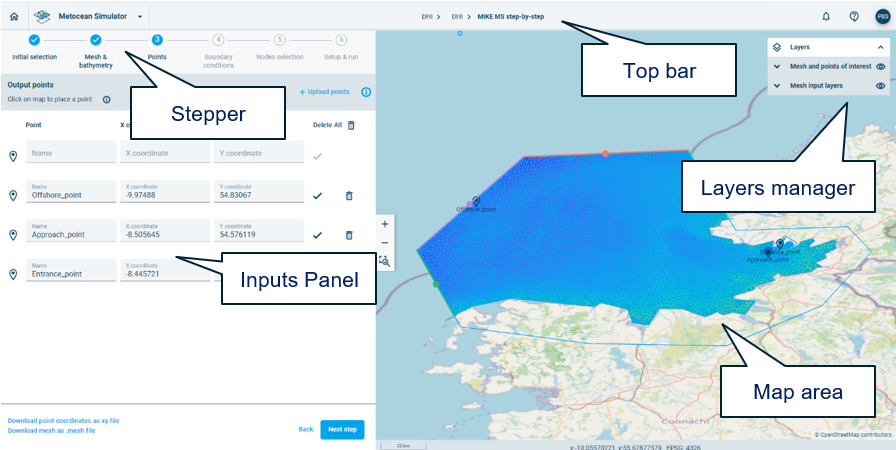This screenshot has width=896, height=450.
Task: Click the Approach_point Y coordinate field
Action: [x=258, y=235]
